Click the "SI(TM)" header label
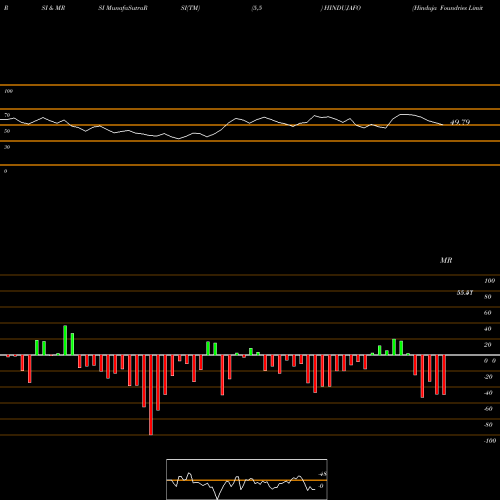Image resolution: width=500 pixels, height=500 pixels. tap(190, 8)
